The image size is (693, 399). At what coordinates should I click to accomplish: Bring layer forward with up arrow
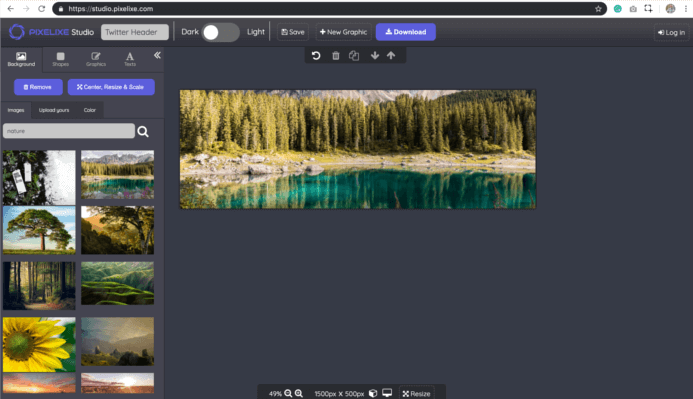click(391, 56)
